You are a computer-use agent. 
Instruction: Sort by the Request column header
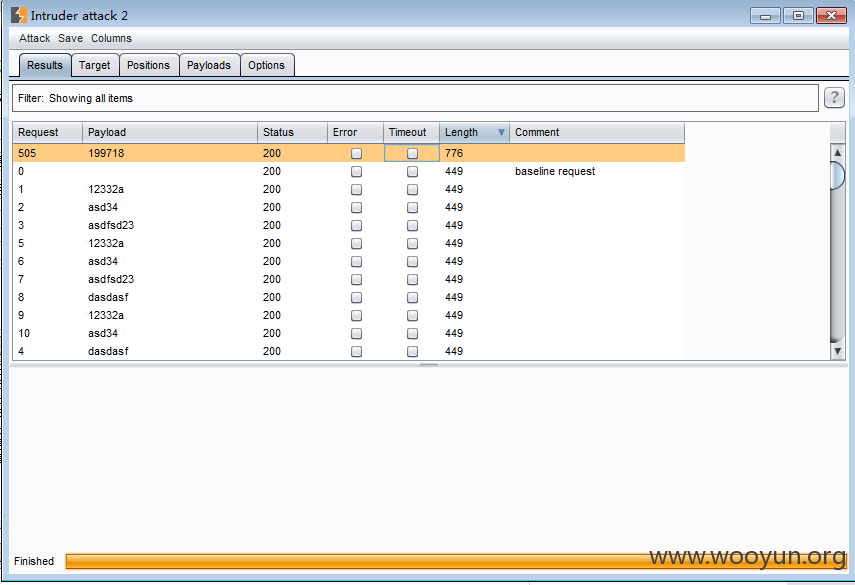point(47,132)
